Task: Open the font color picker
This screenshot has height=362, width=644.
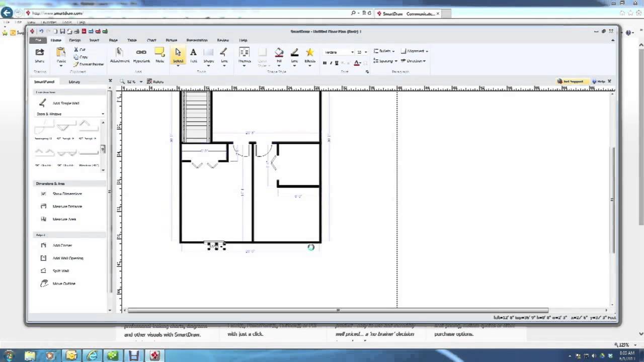Action: (357, 63)
